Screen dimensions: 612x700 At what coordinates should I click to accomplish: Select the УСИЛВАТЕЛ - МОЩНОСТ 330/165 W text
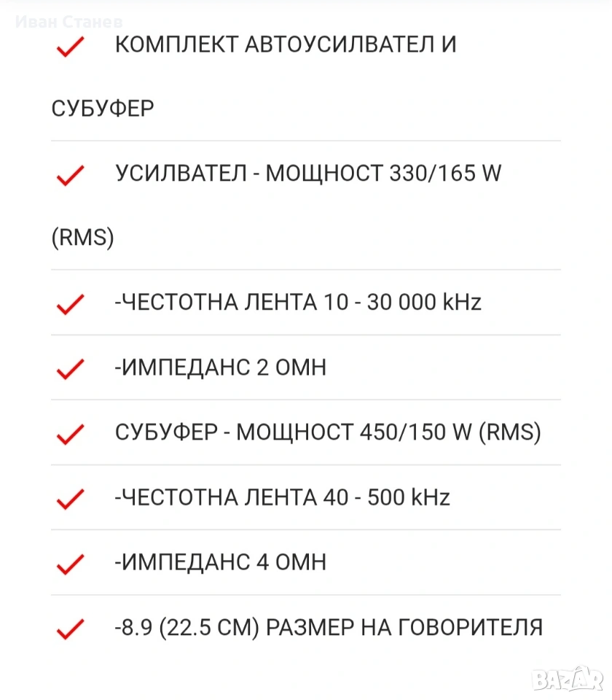pos(308,174)
